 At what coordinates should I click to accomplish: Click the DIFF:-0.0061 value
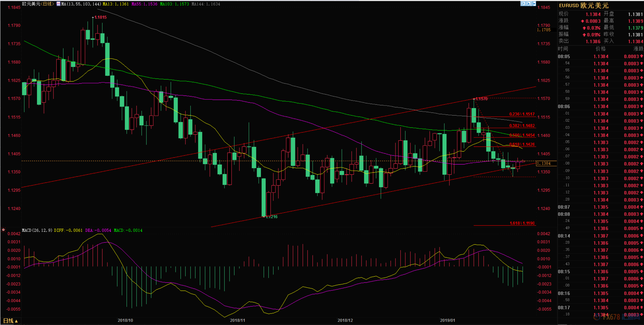(x=68, y=230)
